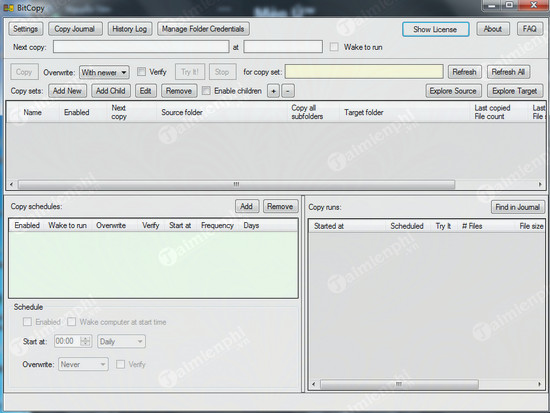Image resolution: width=550 pixels, height=413 pixels.
Task: Click the Edit copy set button
Action: click(146, 91)
